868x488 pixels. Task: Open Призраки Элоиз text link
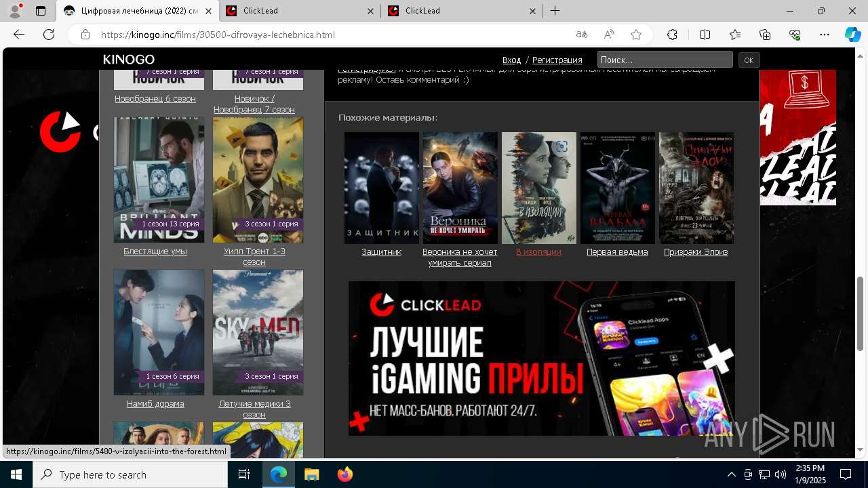[x=696, y=251]
